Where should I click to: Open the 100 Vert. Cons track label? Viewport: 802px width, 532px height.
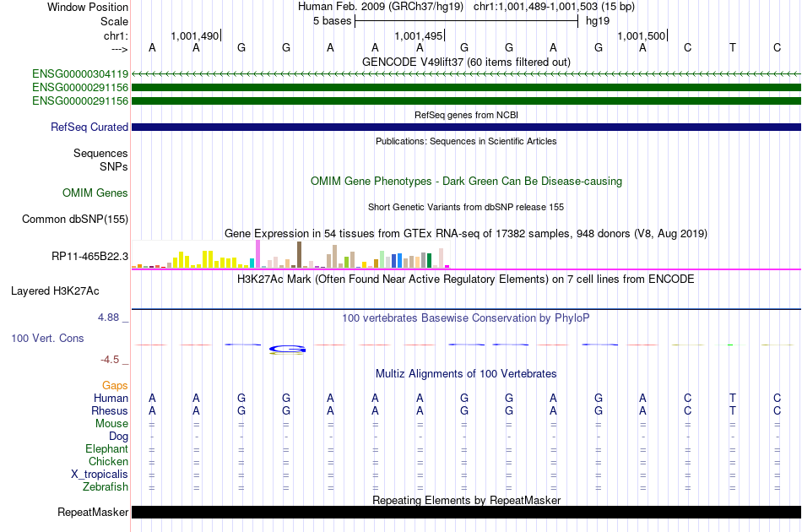click(x=47, y=338)
